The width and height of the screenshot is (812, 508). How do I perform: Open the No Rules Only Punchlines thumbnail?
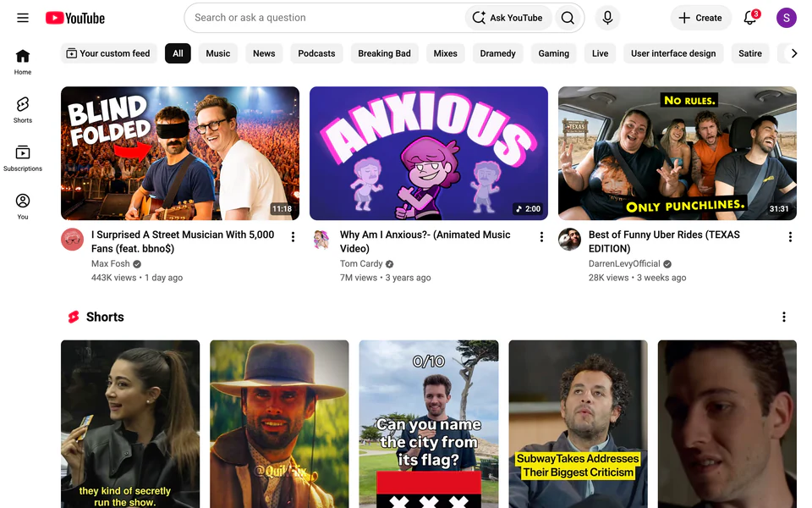click(x=678, y=153)
